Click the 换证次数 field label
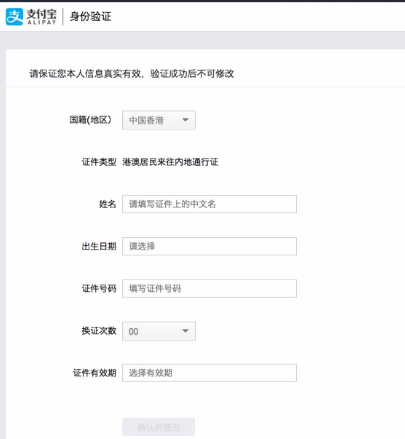This screenshot has width=405, height=439. (99, 331)
